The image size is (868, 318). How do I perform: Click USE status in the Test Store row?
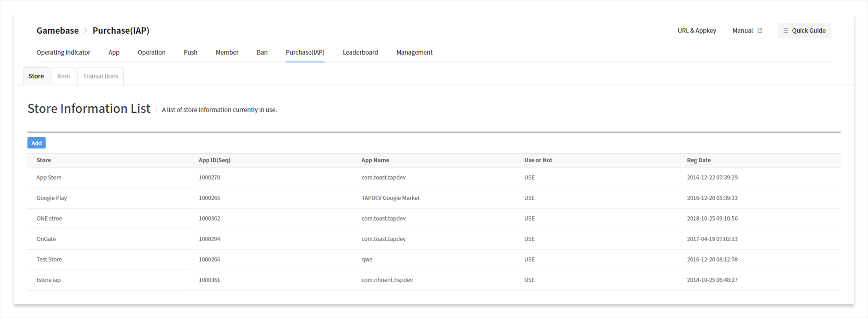pos(529,259)
